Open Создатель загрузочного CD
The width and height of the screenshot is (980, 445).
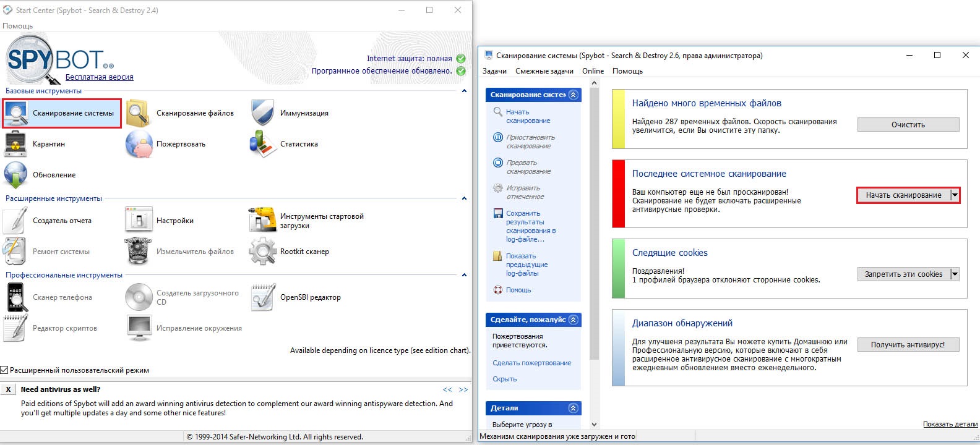point(183,297)
